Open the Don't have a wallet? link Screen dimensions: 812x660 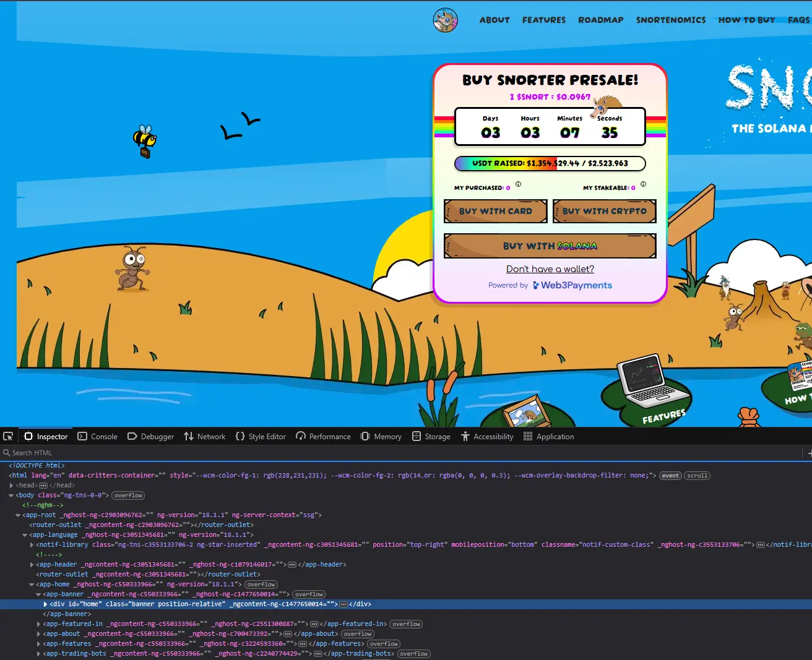550,269
